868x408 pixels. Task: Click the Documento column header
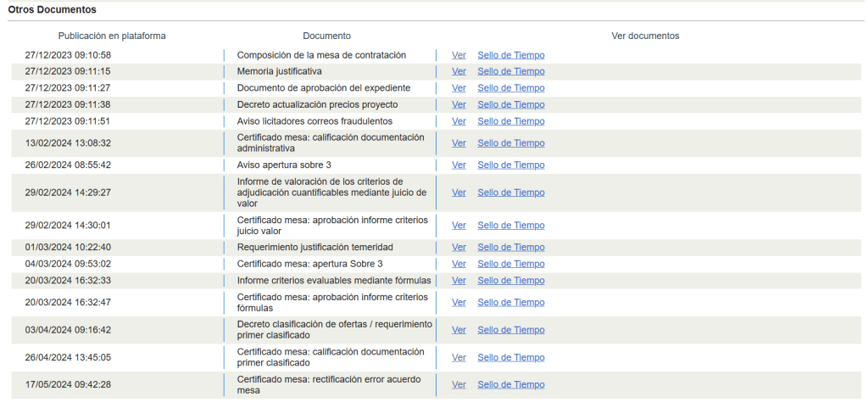(x=326, y=36)
